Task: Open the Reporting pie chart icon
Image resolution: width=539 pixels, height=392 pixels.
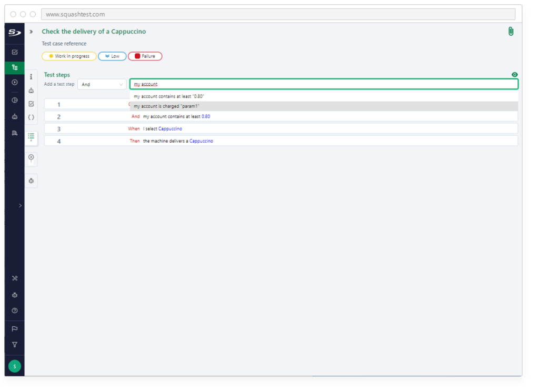Action: pos(14,100)
